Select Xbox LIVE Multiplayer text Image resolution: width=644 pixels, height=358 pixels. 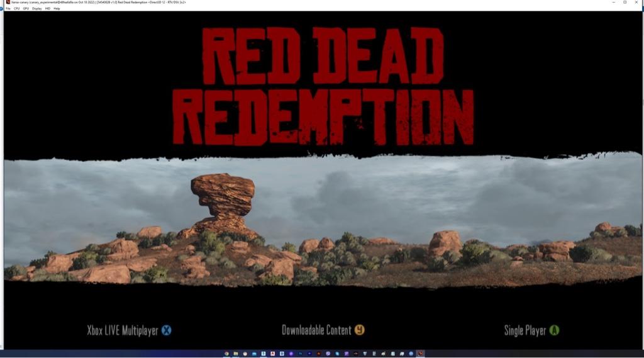point(123,330)
